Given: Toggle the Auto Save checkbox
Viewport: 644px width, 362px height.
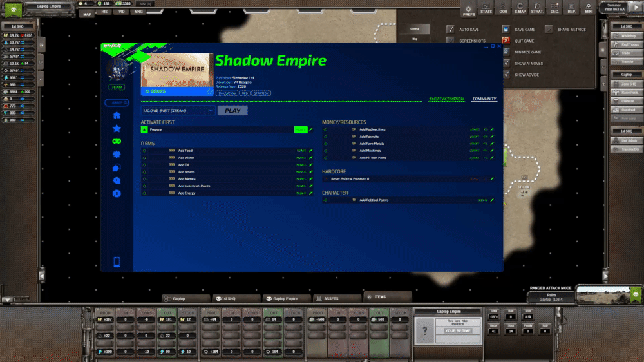Looking at the screenshot, I should click(451, 29).
